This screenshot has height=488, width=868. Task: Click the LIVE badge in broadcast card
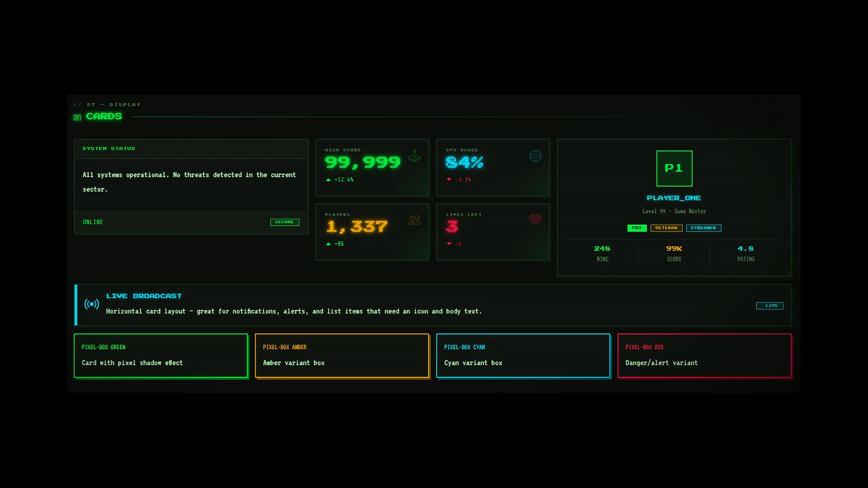pos(769,306)
